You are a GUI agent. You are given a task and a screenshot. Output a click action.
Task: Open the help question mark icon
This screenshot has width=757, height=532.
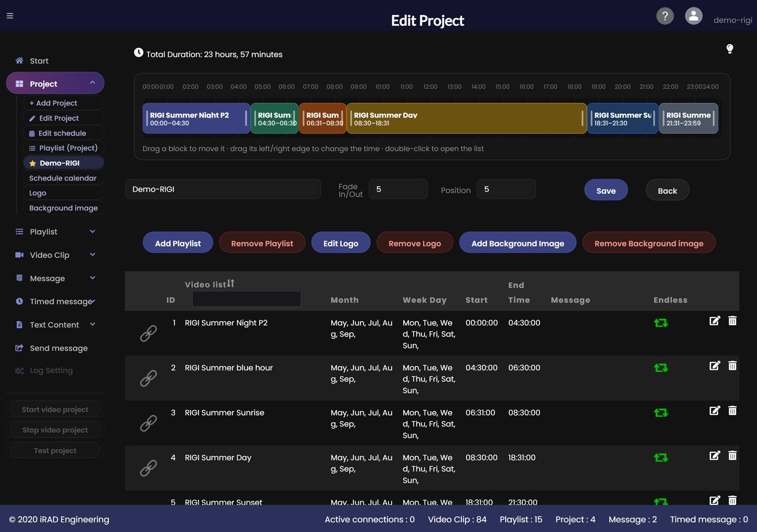[665, 16]
